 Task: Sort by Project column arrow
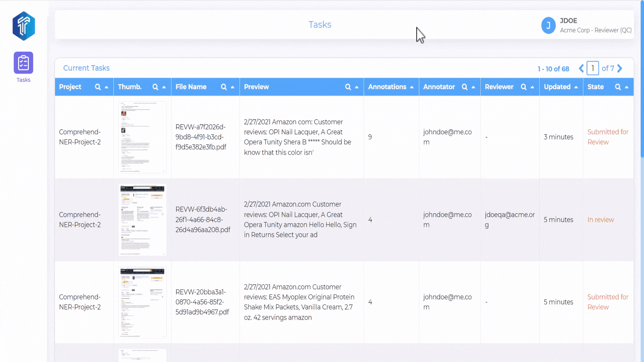[x=106, y=87]
